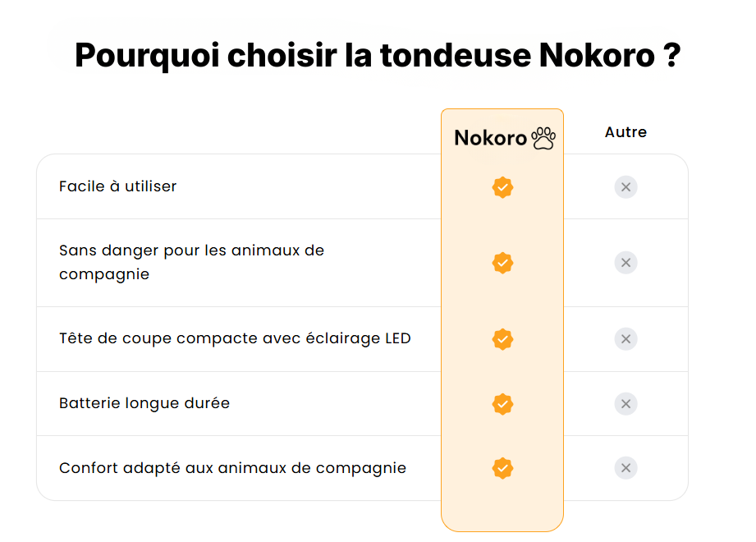This screenshot has width=756, height=542.
Task: Click grey X icon for Tête de coupe row
Action: click(625, 338)
